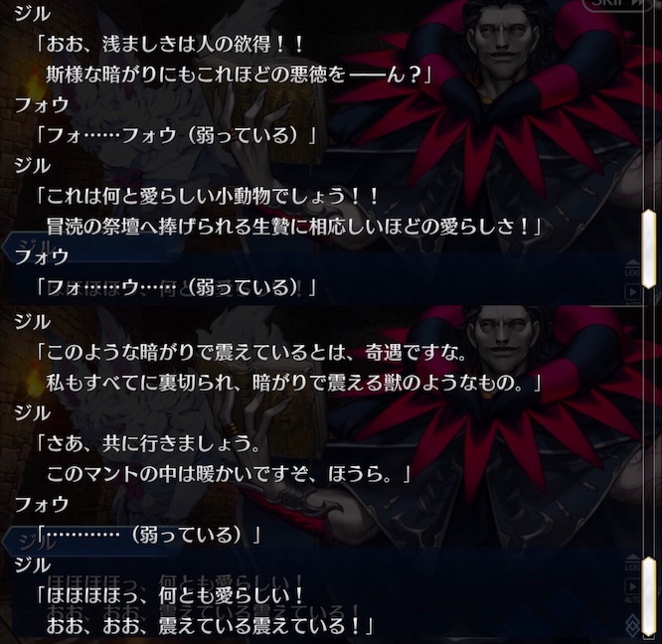Viewport: 662px width, 644px height.
Task: Select the line フォ……フォウ（弱っている）
Action: click(177, 135)
